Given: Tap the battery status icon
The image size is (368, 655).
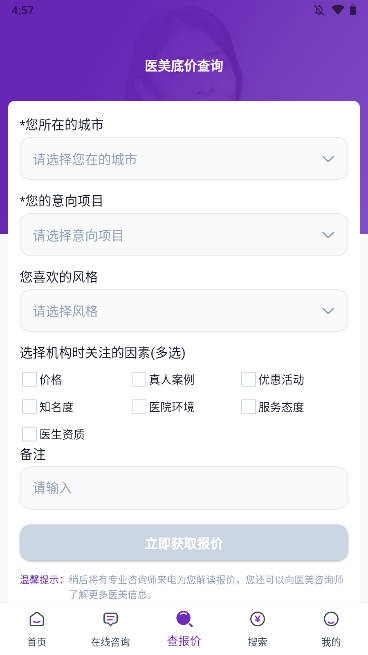Looking at the screenshot, I should click(353, 10).
